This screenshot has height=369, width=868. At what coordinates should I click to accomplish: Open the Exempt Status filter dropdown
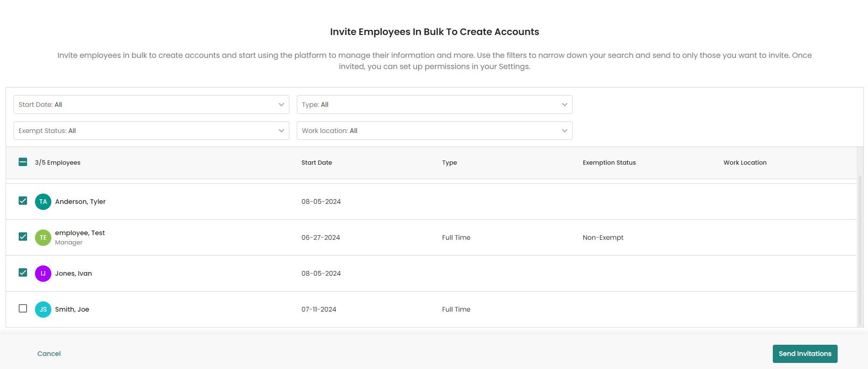[x=151, y=131]
